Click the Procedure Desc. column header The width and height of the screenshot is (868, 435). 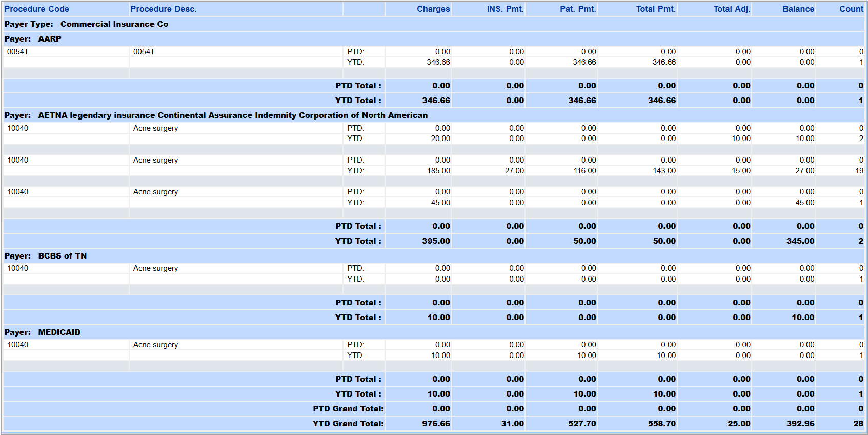point(164,9)
